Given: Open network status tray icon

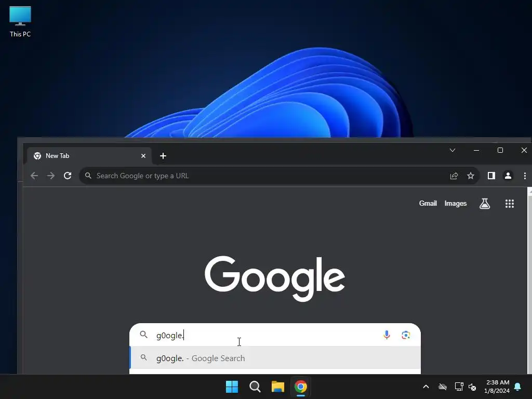Looking at the screenshot, I should point(459,387).
